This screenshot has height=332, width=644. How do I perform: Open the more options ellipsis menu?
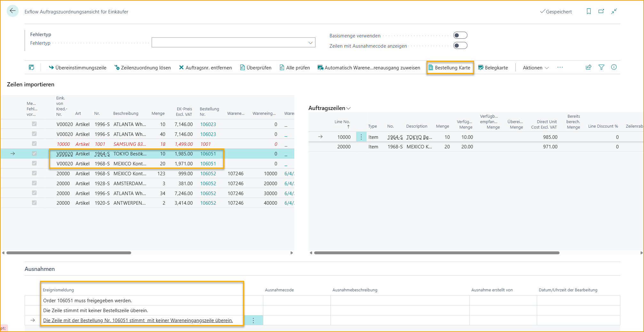pos(560,67)
